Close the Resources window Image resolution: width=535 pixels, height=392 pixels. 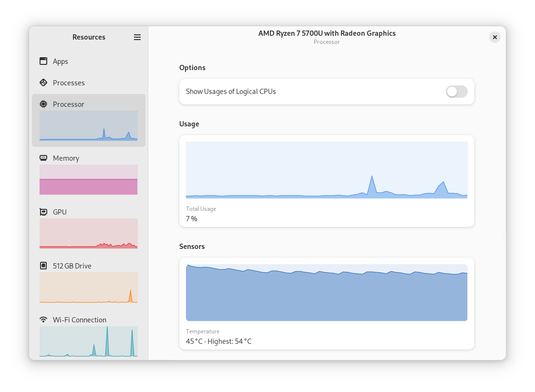495,37
